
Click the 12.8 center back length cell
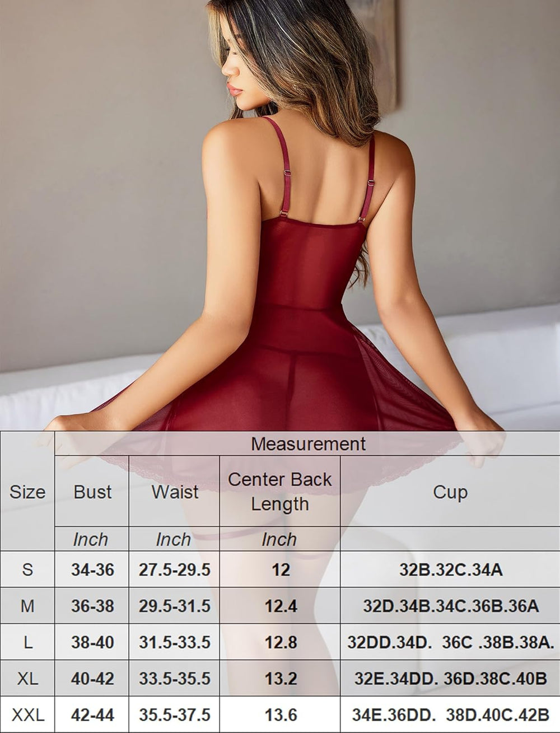pos(280,642)
